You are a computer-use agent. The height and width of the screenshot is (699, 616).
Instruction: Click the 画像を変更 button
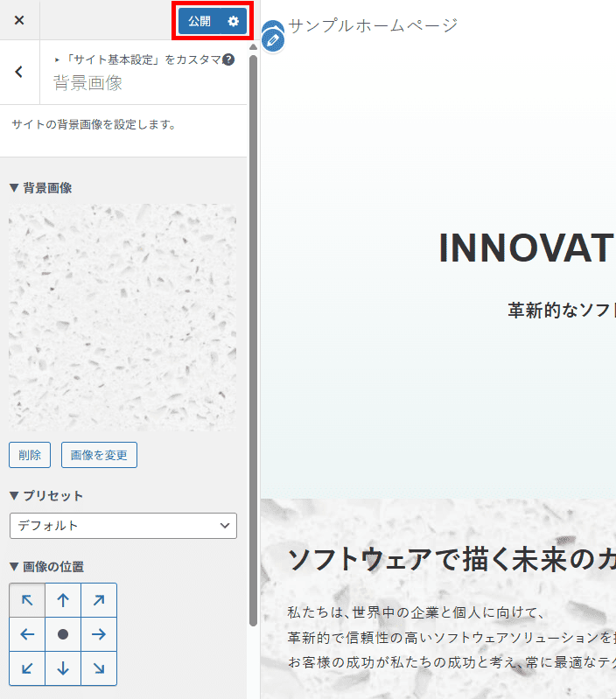pyautogui.click(x=99, y=455)
